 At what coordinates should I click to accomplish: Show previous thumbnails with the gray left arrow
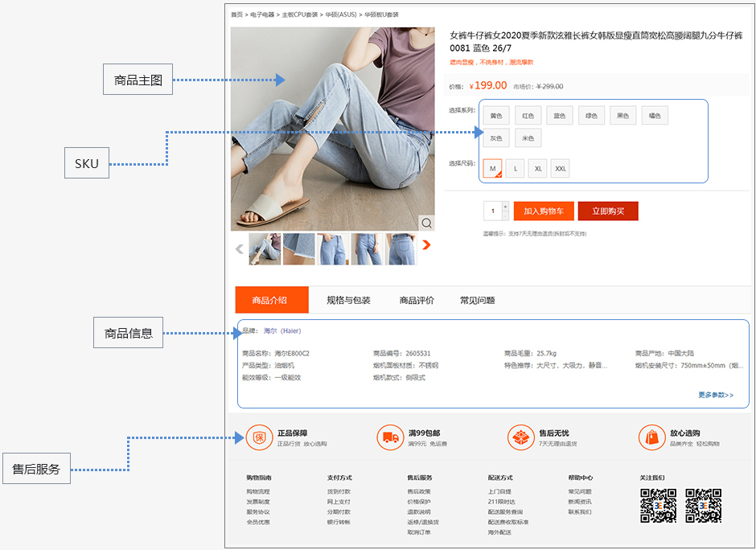(239, 248)
